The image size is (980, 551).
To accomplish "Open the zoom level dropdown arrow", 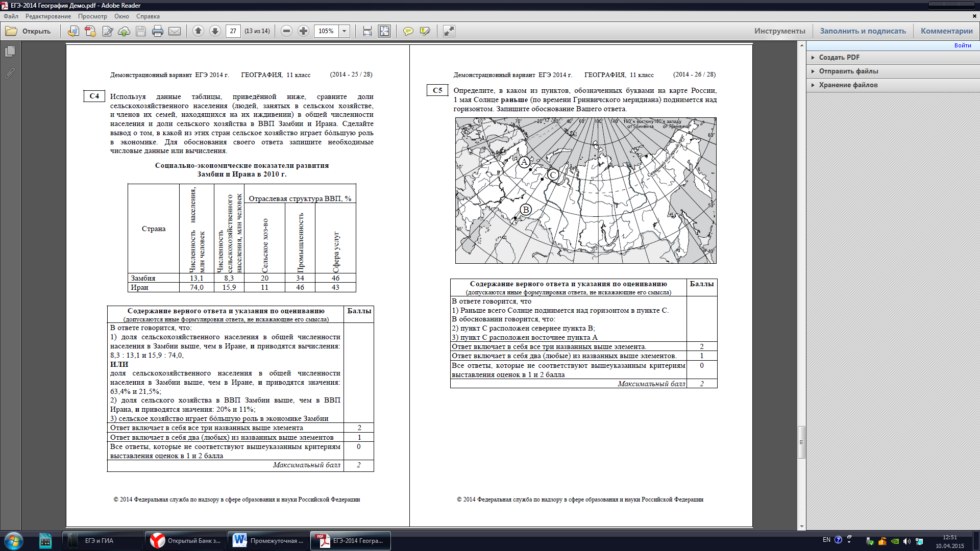I will (345, 31).
